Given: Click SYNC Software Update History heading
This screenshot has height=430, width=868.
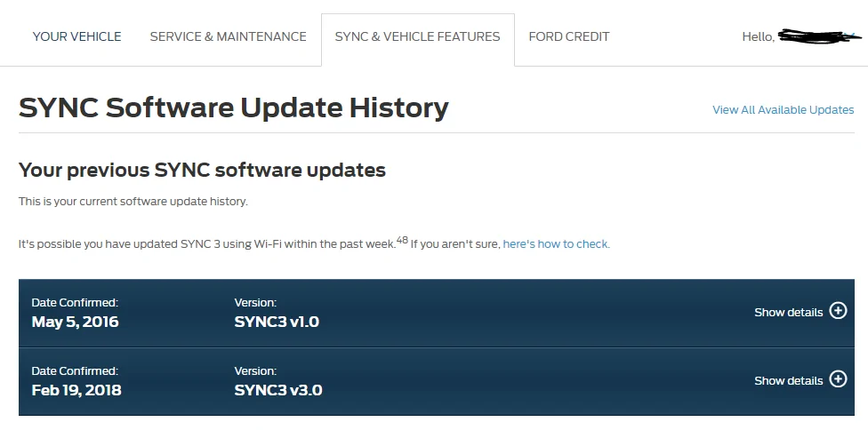Looking at the screenshot, I should [x=234, y=107].
